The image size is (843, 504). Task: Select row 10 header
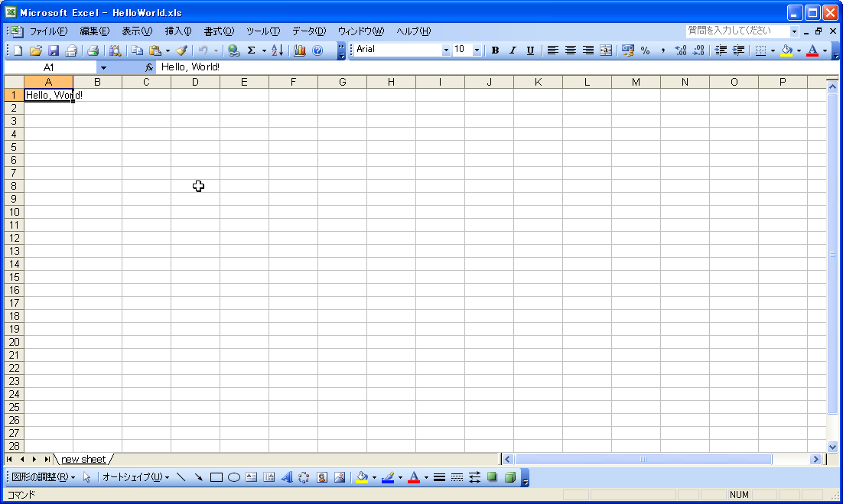(x=14, y=213)
